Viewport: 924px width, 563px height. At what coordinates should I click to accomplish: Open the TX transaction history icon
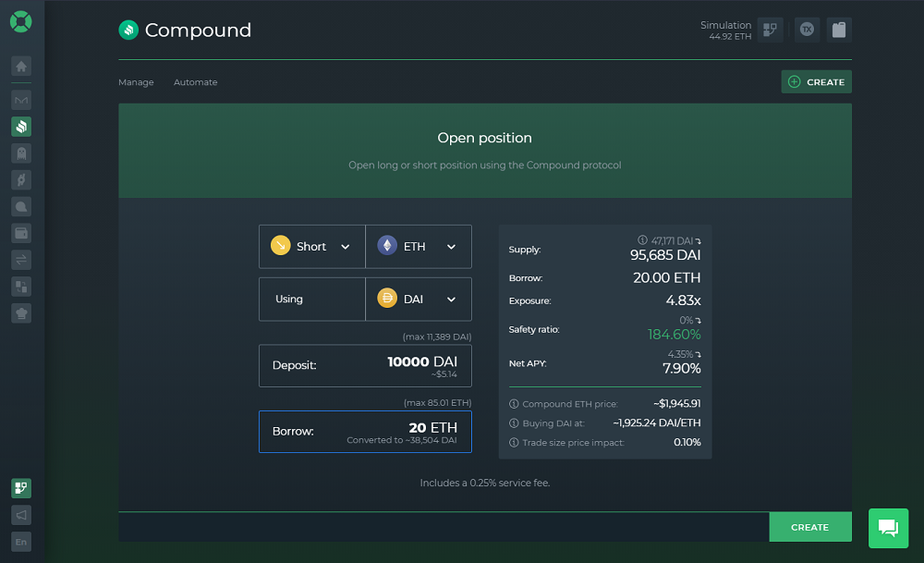807,30
